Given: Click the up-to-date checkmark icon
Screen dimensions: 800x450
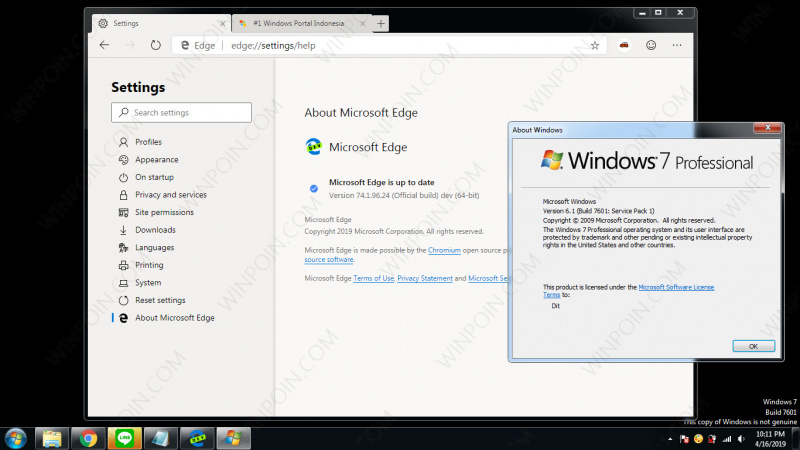Looking at the screenshot, I should click(314, 188).
